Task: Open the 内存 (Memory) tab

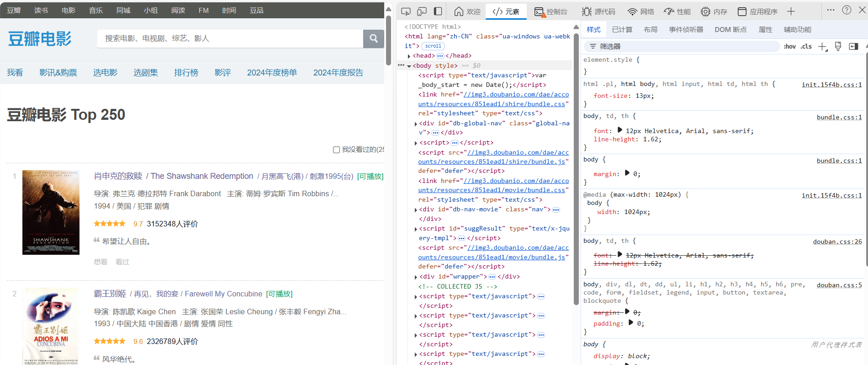Action: coord(714,11)
